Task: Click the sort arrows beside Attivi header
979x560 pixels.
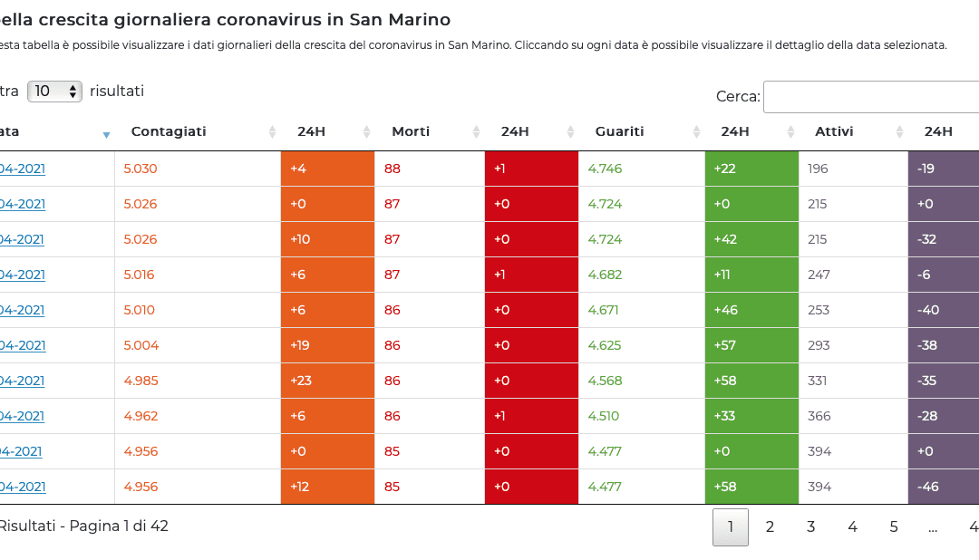Action: click(899, 132)
